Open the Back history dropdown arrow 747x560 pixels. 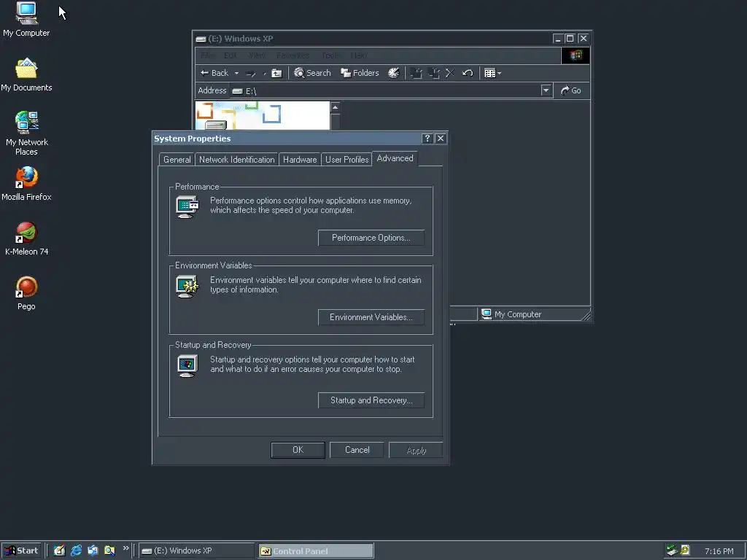(236, 74)
